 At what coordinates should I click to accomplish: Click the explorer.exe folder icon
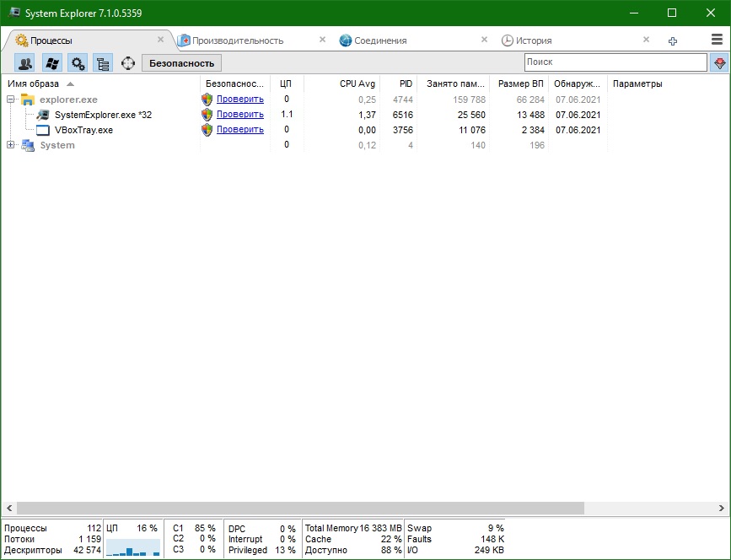pyautogui.click(x=28, y=100)
